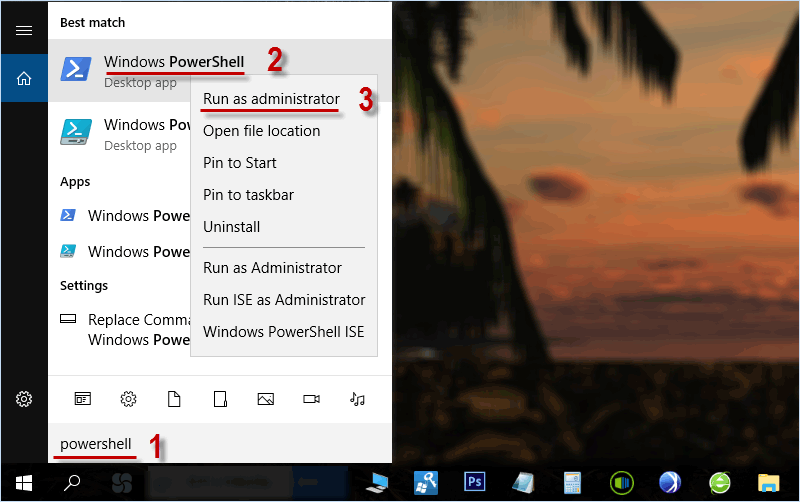Click Windows PowerShell best match title

coord(174,62)
